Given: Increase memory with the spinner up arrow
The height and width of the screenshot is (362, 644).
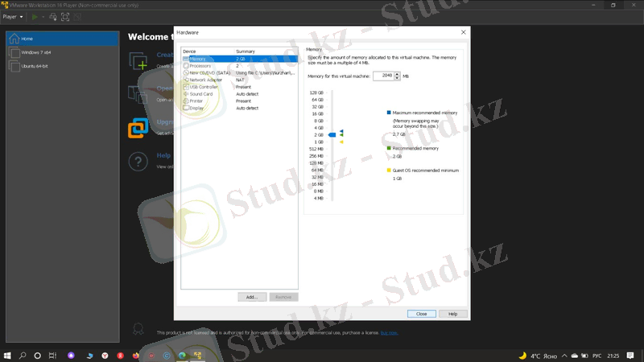Looking at the screenshot, I should 397,74.
